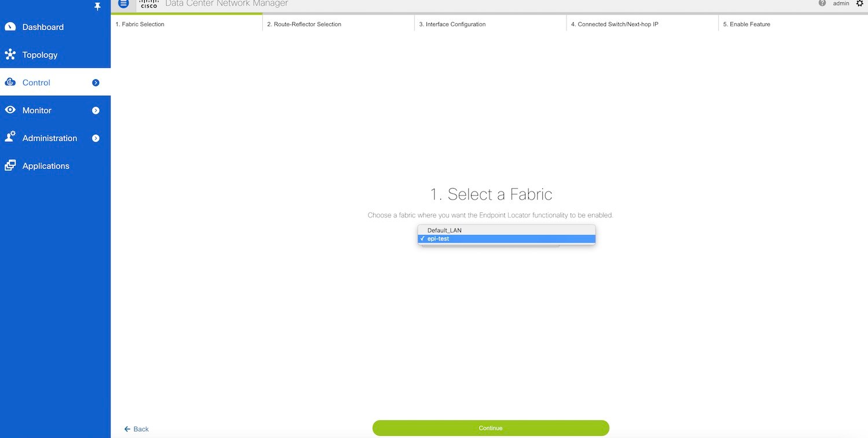This screenshot has height=438, width=868.
Task: Click the Data Center Network Manager title
Action: tap(226, 3)
